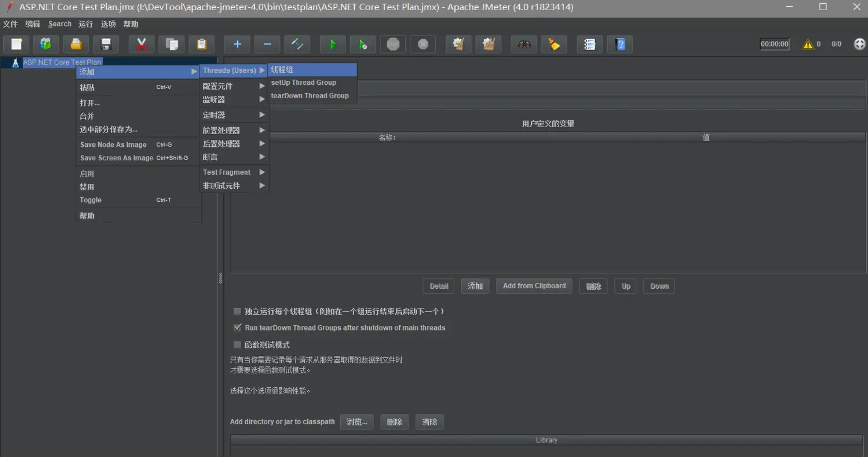Click the Function helper list icon

589,44
